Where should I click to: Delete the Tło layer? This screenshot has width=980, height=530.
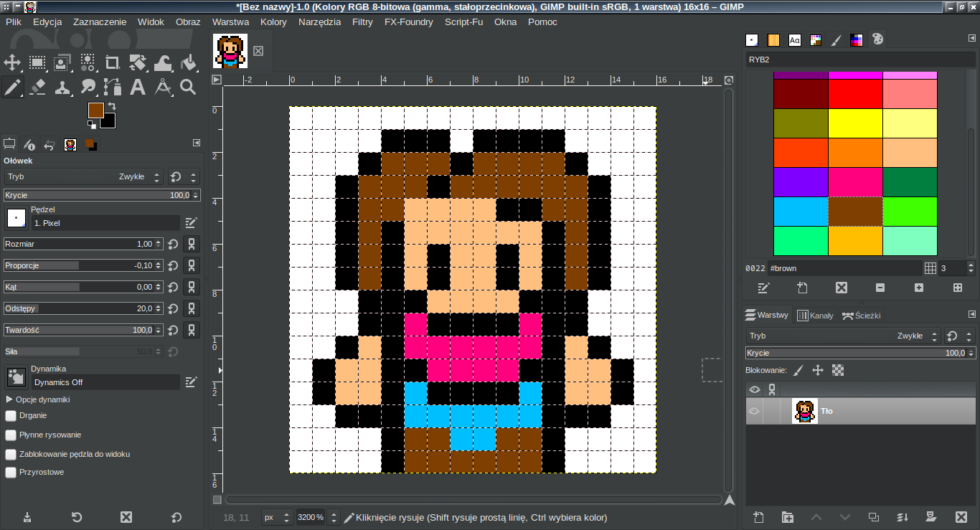(961, 517)
